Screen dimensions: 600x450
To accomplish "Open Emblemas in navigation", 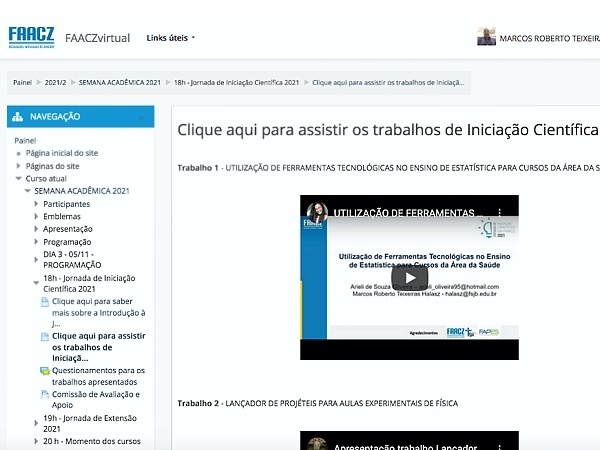I will (62, 217).
